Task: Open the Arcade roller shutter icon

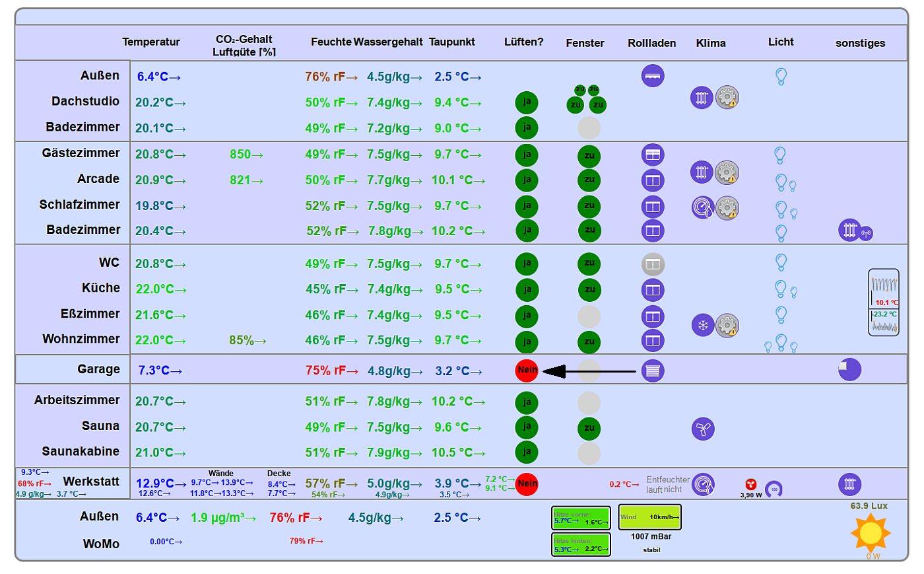Action: 653,180
